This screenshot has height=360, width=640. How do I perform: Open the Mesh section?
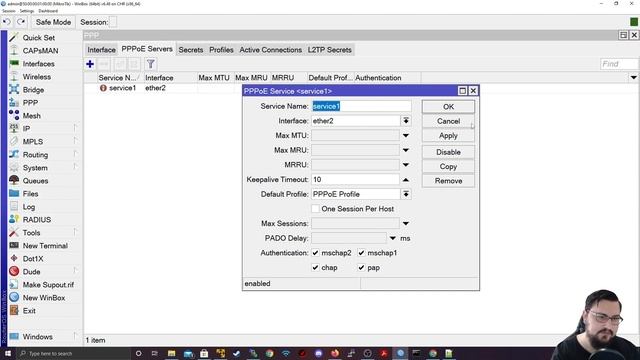(x=31, y=116)
